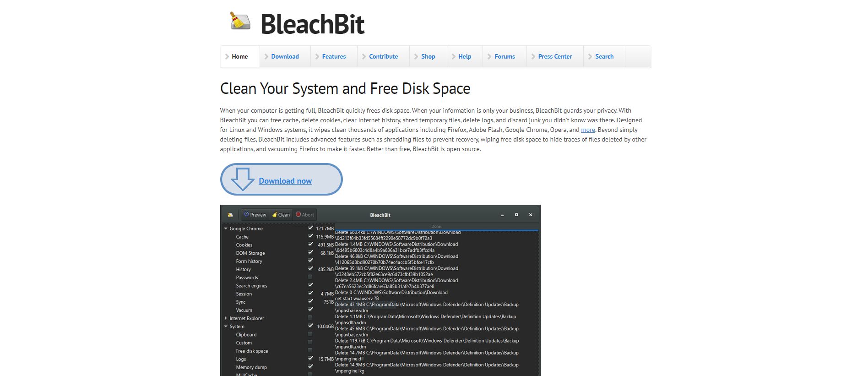Open the Home tab
The image size is (868, 376).
240,56
